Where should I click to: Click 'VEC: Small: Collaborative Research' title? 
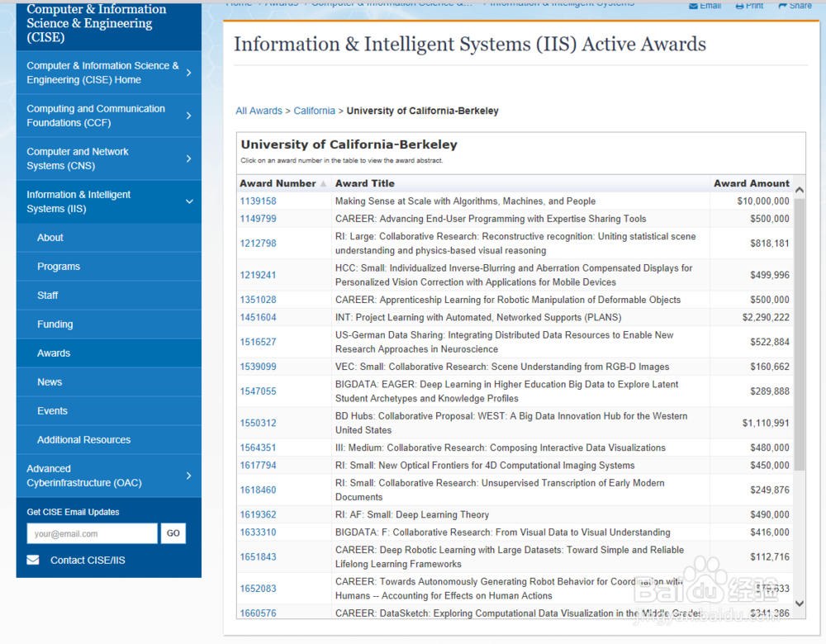point(502,367)
